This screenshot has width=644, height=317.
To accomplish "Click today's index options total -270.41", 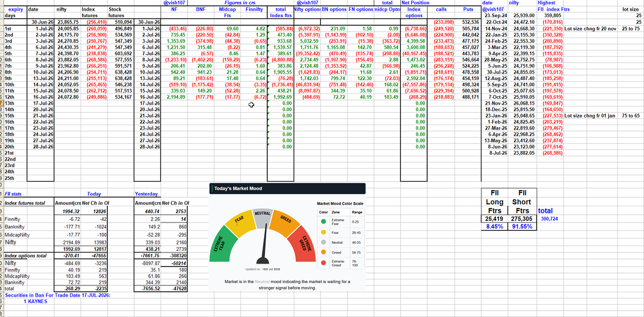I will [x=71, y=255].
